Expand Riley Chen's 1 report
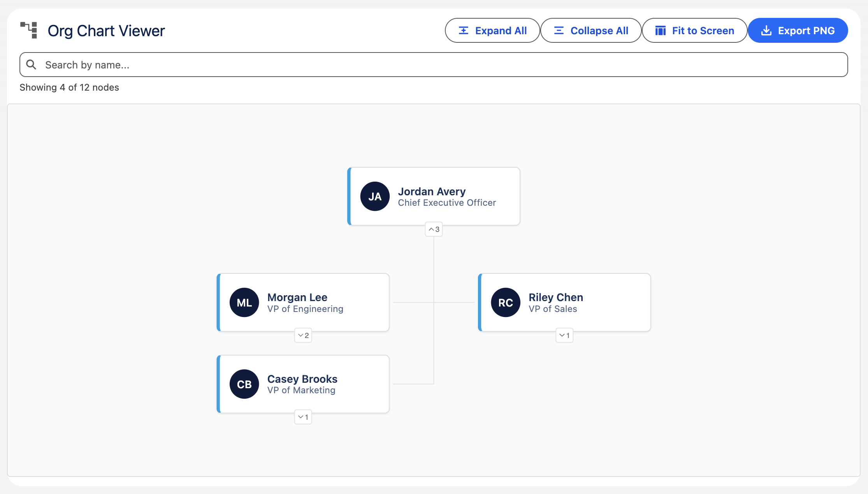This screenshot has width=868, height=494. [564, 335]
